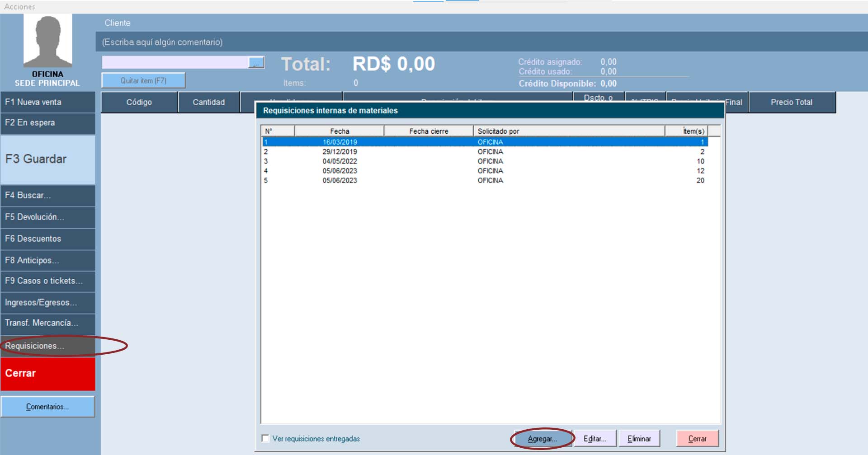Viewport: 868px width, 455px height.
Task: Start a new sale with F1 Nueva venta
Action: tap(47, 102)
